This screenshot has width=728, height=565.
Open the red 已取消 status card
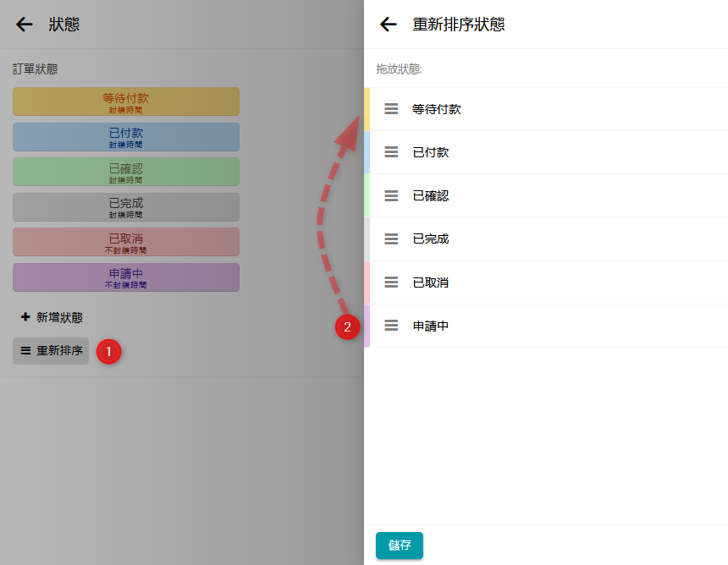pyautogui.click(x=126, y=242)
